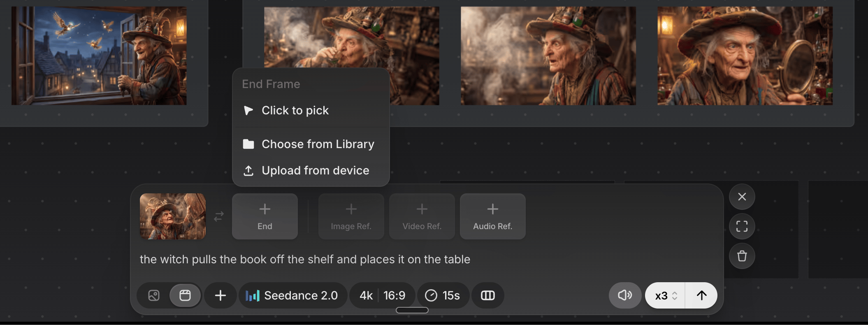868x325 pixels.
Task: Click the prompt text about the witch
Action: 305,259
